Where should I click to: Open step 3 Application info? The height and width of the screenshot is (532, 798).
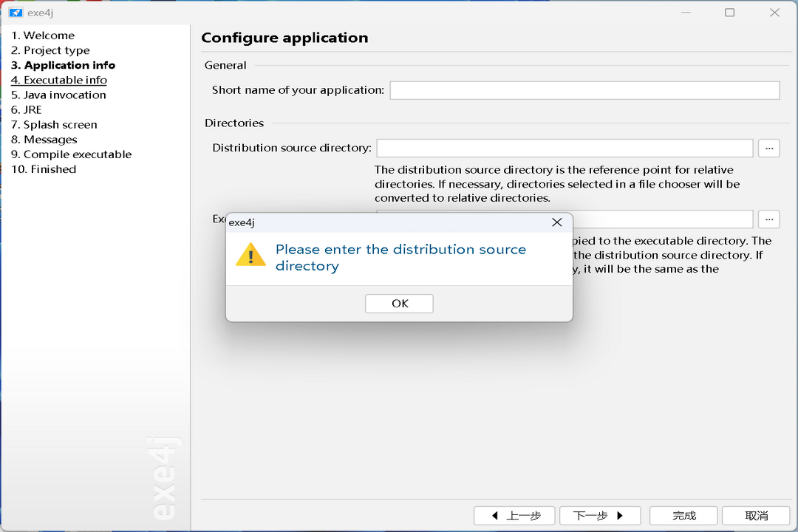[63, 65]
